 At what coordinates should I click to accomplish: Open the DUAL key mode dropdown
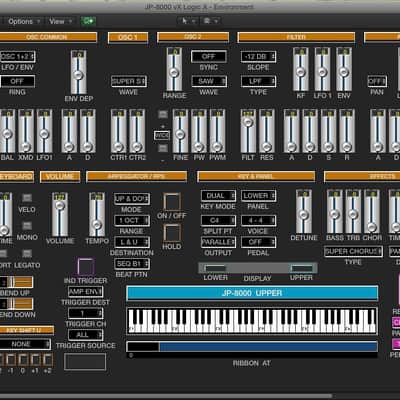pos(218,196)
